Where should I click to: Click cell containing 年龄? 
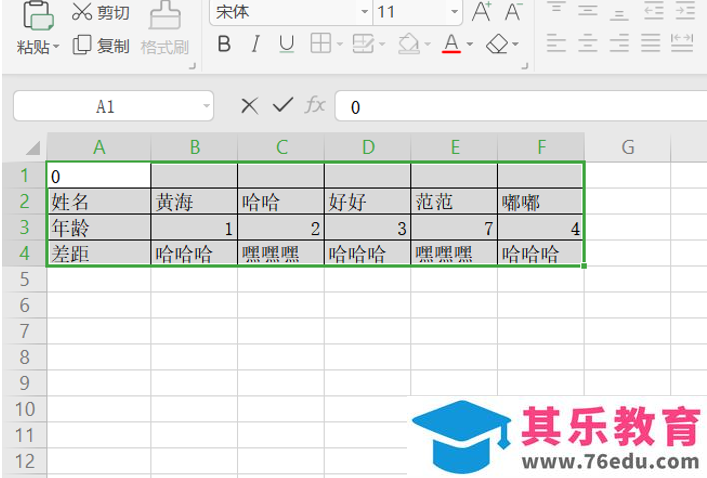point(99,228)
